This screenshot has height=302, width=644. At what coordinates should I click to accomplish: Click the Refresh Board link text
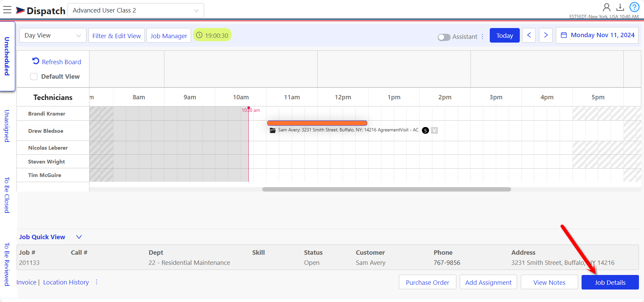(x=61, y=62)
